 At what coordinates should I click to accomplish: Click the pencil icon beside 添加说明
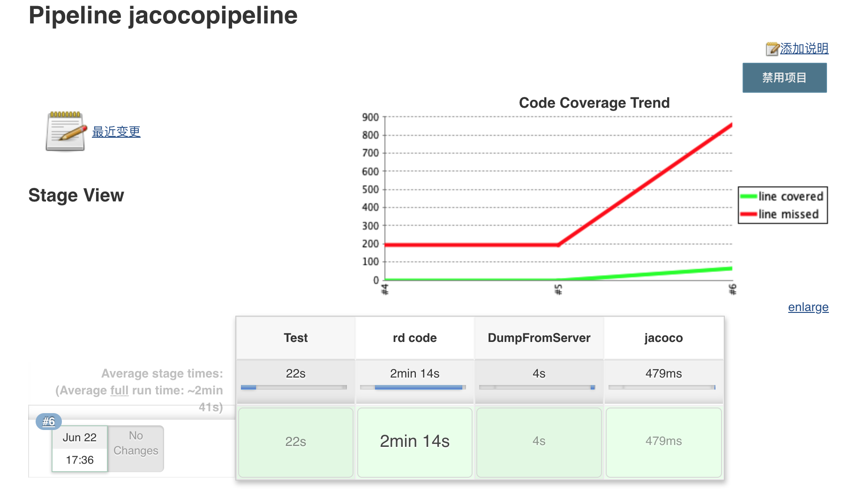click(x=771, y=48)
